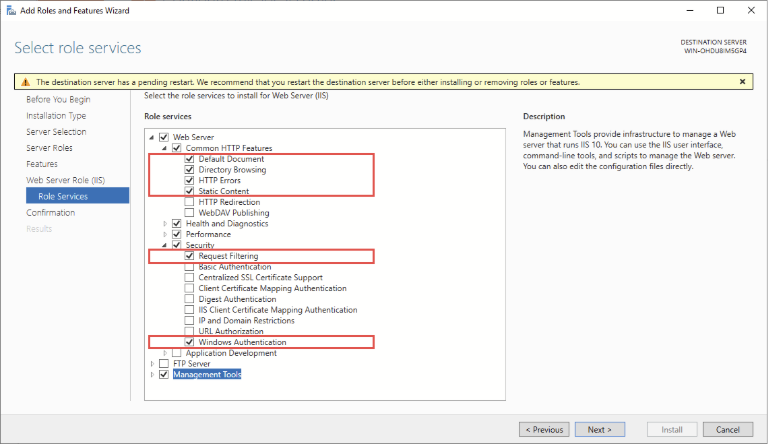
Task: Check the URL Authorization checkbox
Action: click(190, 331)
